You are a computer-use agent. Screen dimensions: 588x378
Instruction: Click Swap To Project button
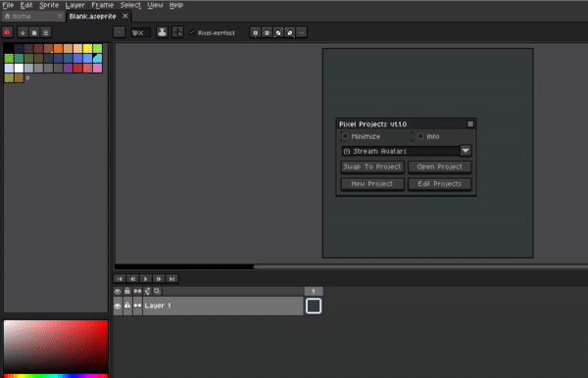(x=372, y=166)
